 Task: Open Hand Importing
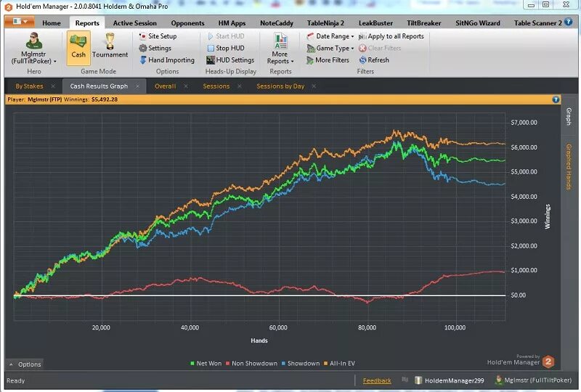167,60
